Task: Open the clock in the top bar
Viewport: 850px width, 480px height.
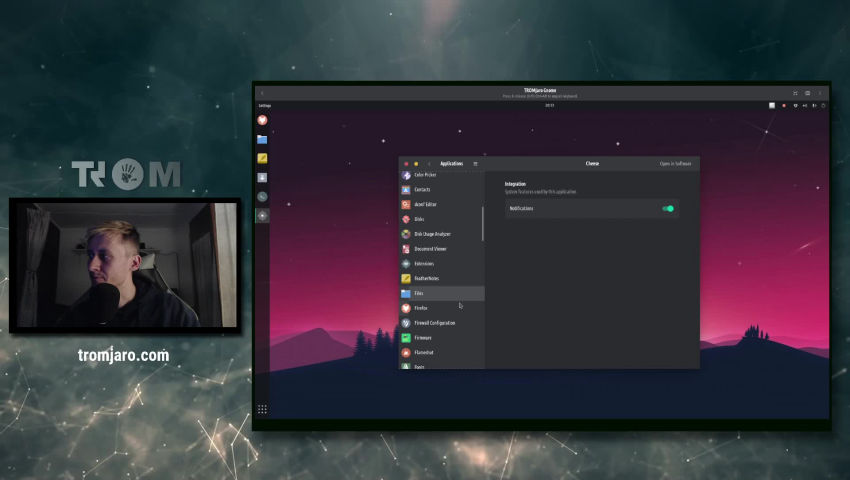Action: point(549,105)
